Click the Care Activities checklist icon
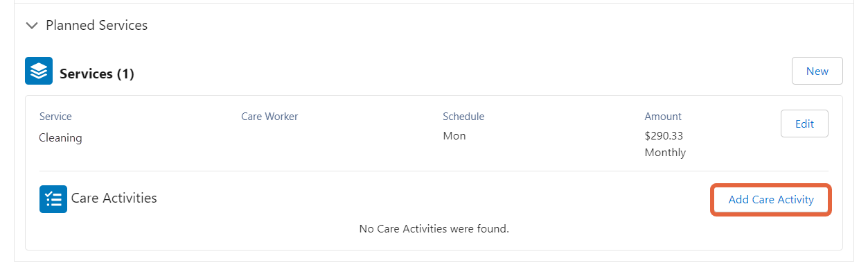This screenshot has width=868, height=263. [x=53, y=199]
